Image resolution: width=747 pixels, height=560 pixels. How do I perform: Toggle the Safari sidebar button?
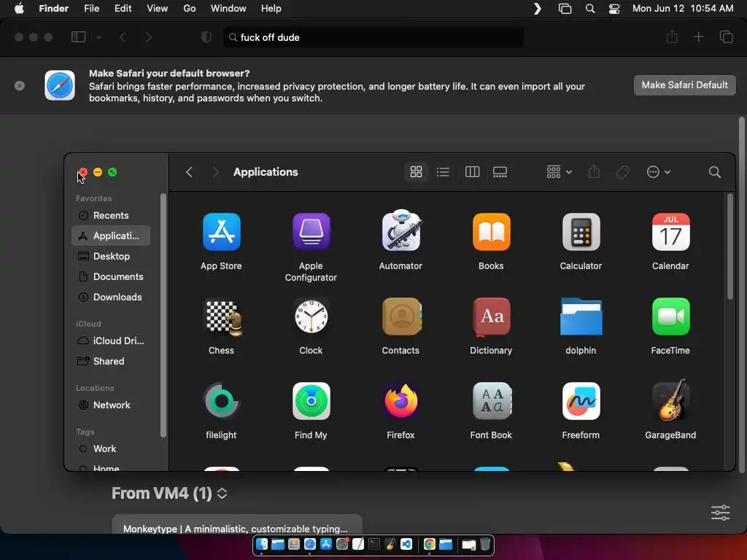(x=78, y=37)
